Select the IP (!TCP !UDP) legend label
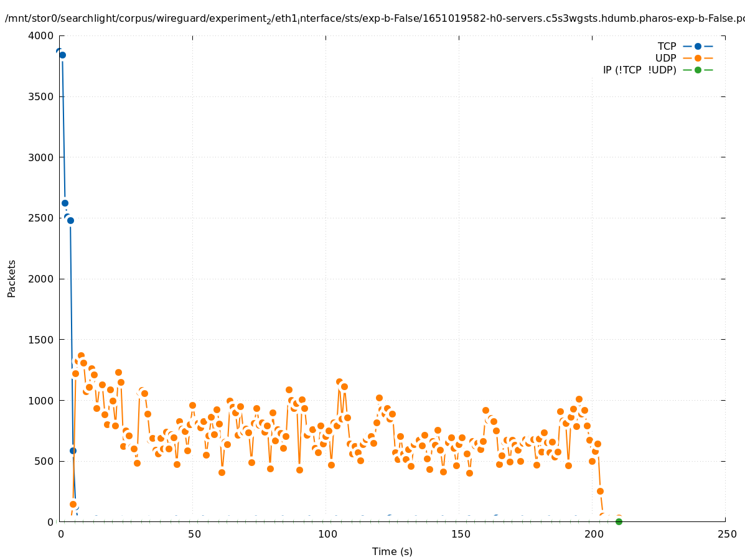745x560 pixels. click(639, 70)
